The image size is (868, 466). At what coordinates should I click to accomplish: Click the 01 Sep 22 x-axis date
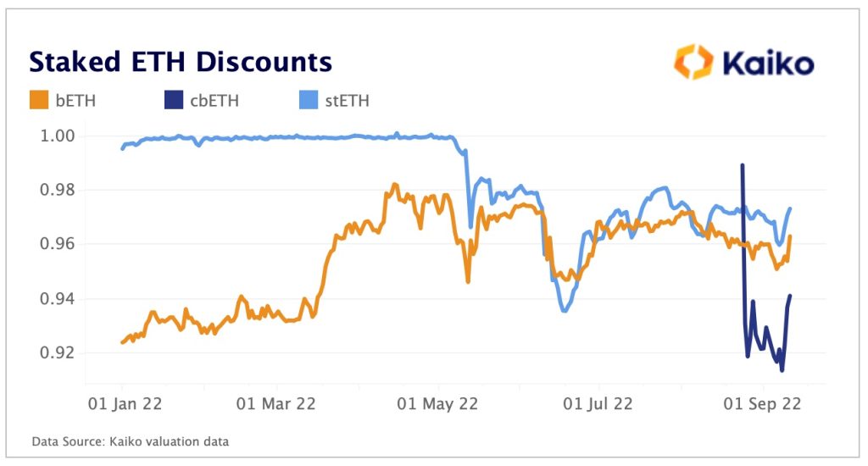coord(758,404)
